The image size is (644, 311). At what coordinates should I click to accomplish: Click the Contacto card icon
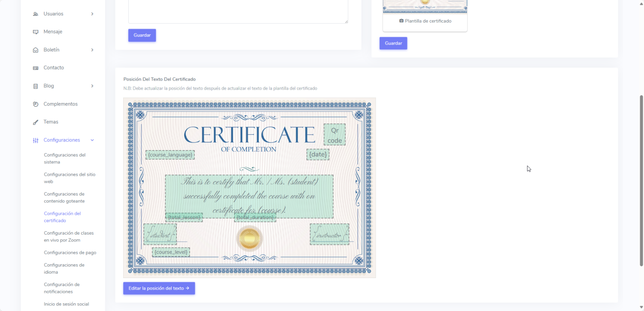click(x=36, y=68)
